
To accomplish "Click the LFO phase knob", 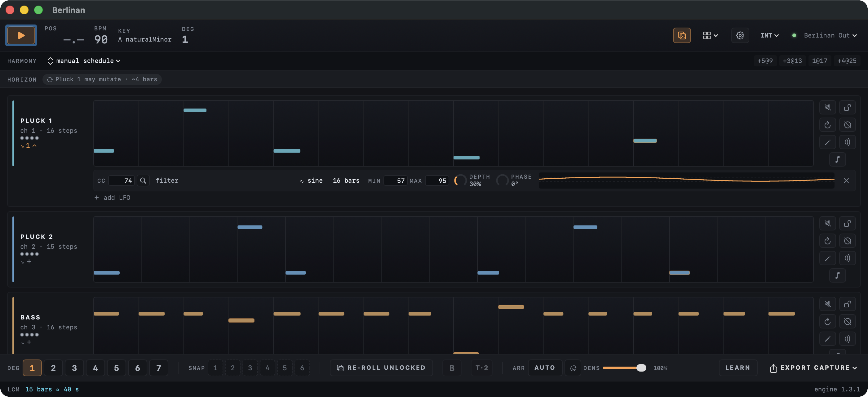I will 502,181.
